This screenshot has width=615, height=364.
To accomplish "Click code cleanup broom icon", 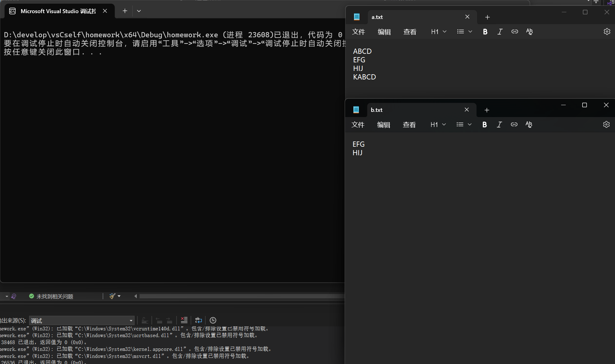I will click(x=112, y=296).
